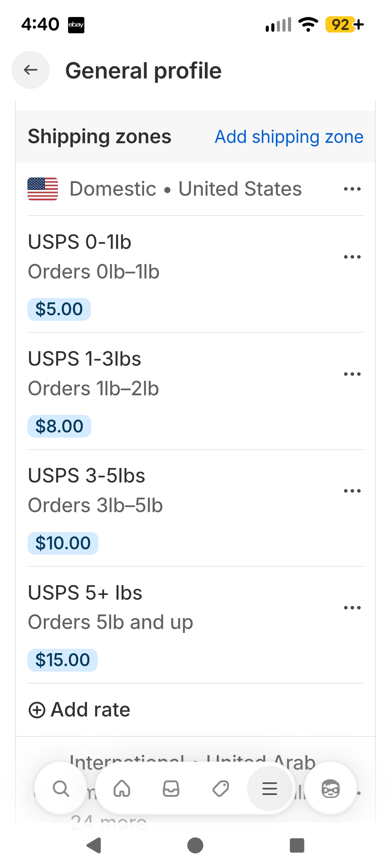The image size is (391, 868).
Task: Open the Orders inbox icon
Action: coord(171,788)
